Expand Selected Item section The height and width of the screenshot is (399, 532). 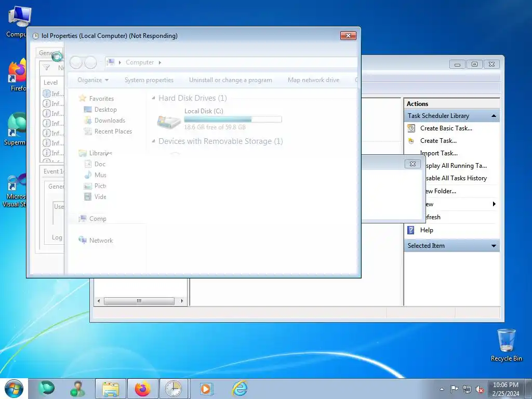(494, 246)
